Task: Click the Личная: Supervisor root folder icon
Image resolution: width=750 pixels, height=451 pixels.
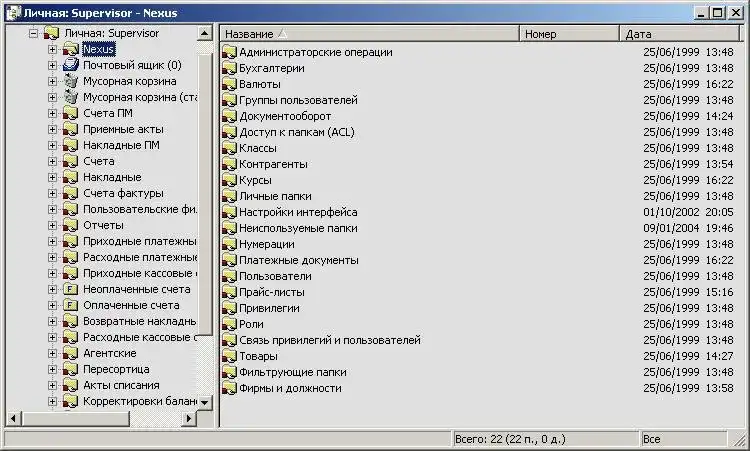Action: pos(51,33)
